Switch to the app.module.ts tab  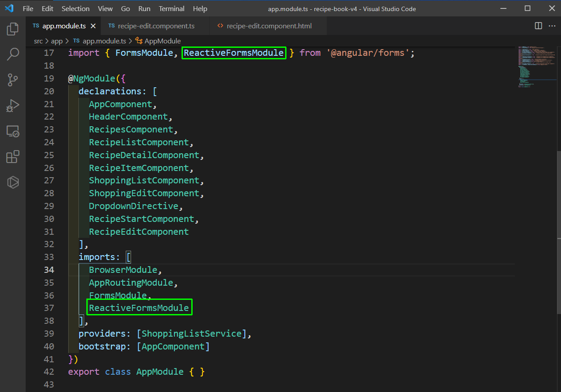coord(63,26)
